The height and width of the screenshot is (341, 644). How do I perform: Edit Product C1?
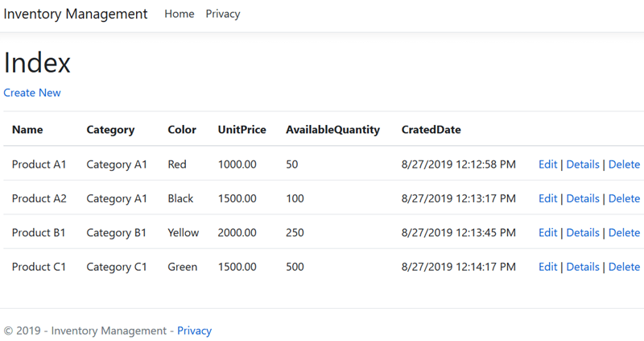(547, 267)
